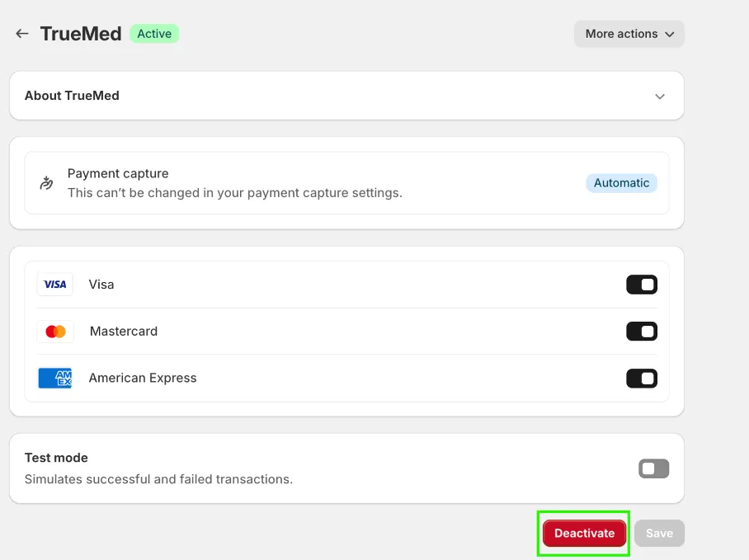Expand the About TrueMed section chevron
The width and height of the screenshot is (749, 560).
pyautogui.click(x=660, y=96)
